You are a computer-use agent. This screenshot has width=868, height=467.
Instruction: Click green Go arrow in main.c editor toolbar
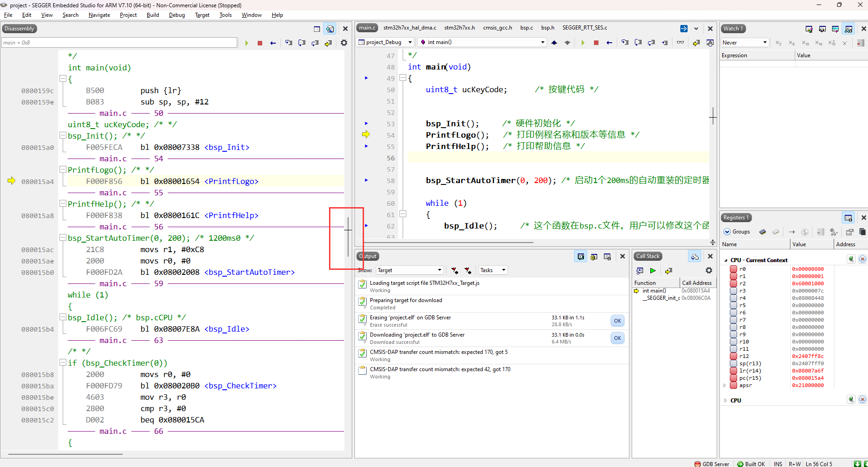583,42
